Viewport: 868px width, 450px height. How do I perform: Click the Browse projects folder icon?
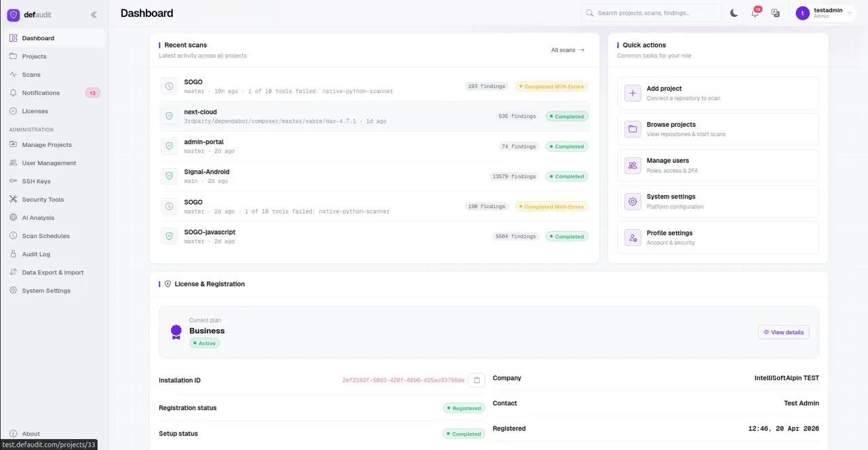click(633, 129)
